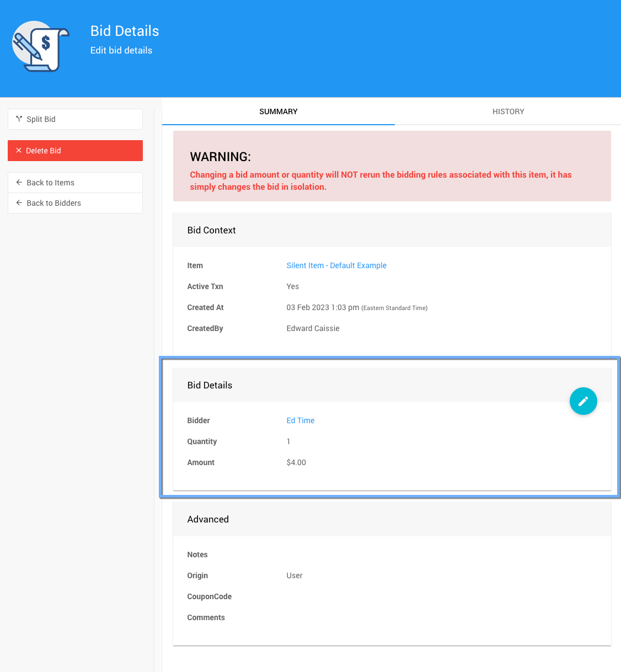621x672 pixels.
Task: Switch to the HISTORY tab
Action: [508, 111]
